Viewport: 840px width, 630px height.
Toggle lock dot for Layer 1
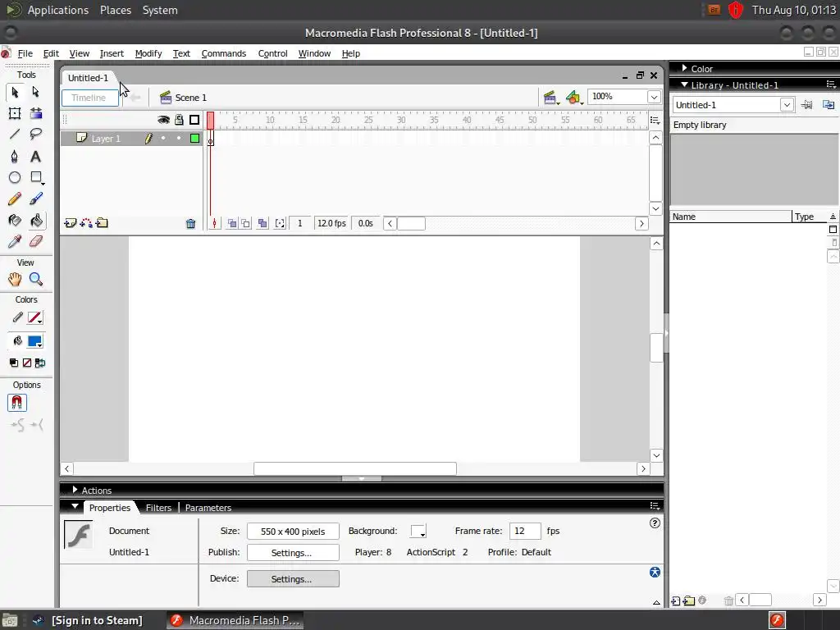179,138
